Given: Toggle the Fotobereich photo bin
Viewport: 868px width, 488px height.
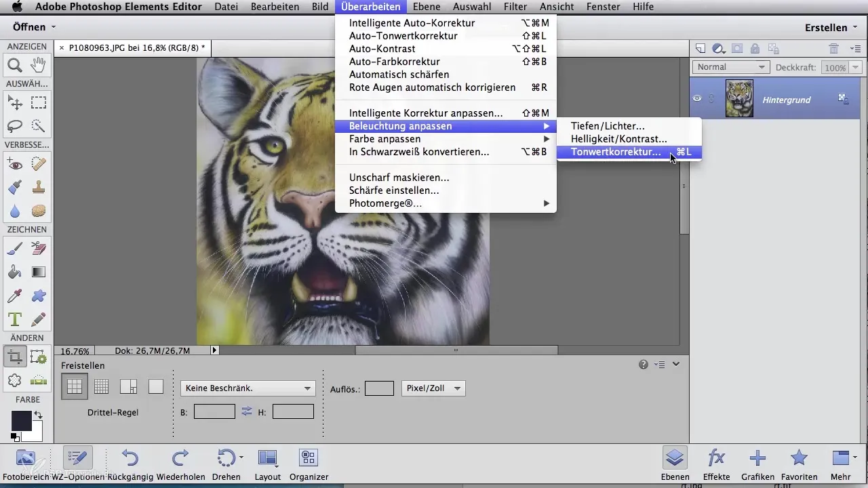Looking at the screenshot, I should click(x=25, y=465).
